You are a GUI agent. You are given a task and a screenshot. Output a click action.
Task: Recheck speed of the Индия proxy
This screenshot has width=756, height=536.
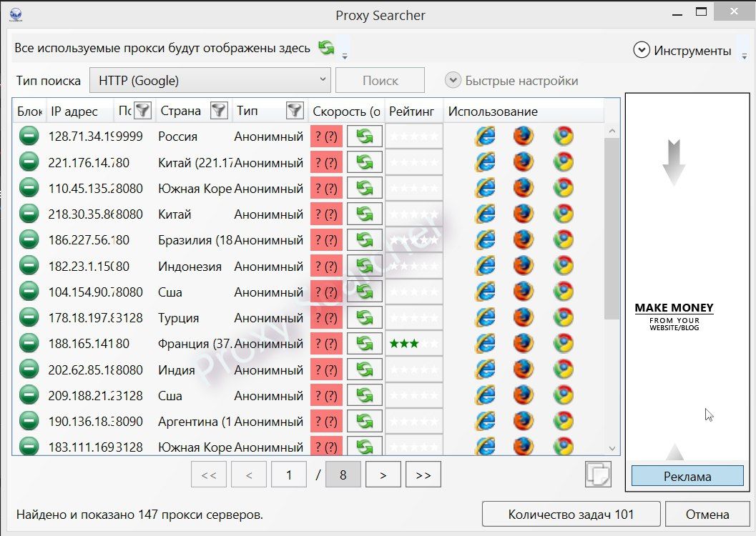pyautogui.click(x=365, y=370)
